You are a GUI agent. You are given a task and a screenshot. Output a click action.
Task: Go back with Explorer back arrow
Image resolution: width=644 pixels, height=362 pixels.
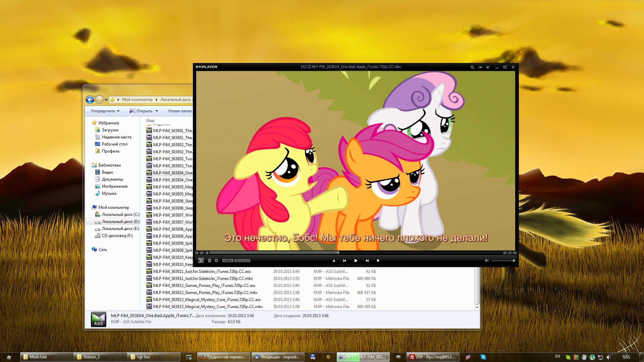90,100
